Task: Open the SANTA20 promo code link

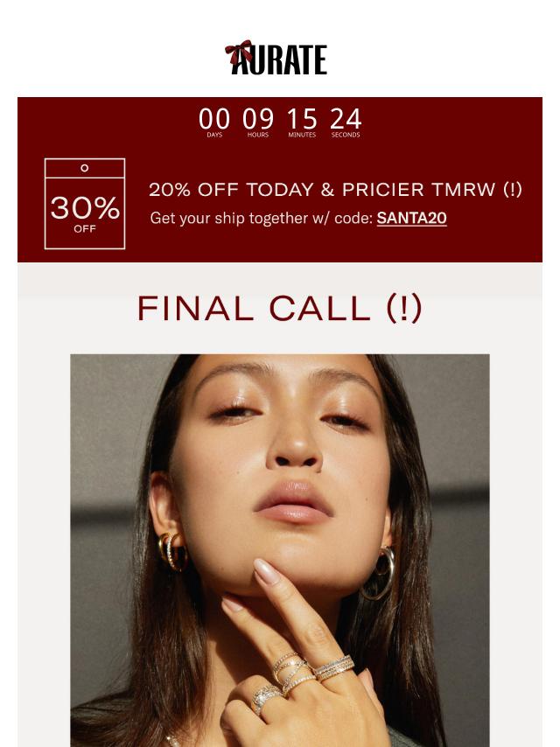Action: (x=412, y=218)
